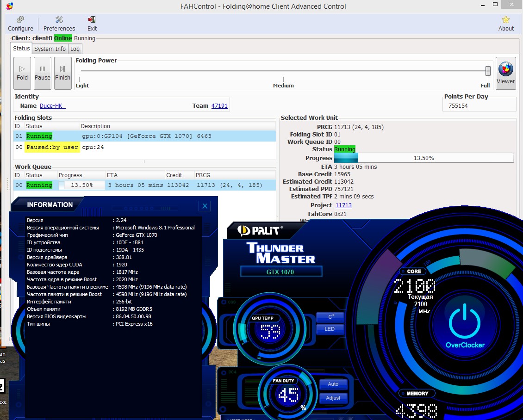Click the Points Per Day value 755154
This screenshot has height=420, width=523.
click(458, 105)
